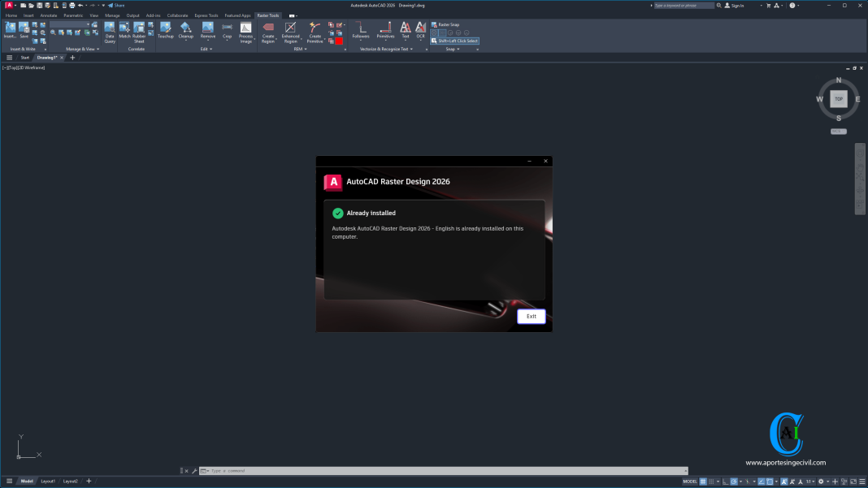Open the Annotate ribbon tab
This screenshot has width=868, height=488.
pos(48,15)
